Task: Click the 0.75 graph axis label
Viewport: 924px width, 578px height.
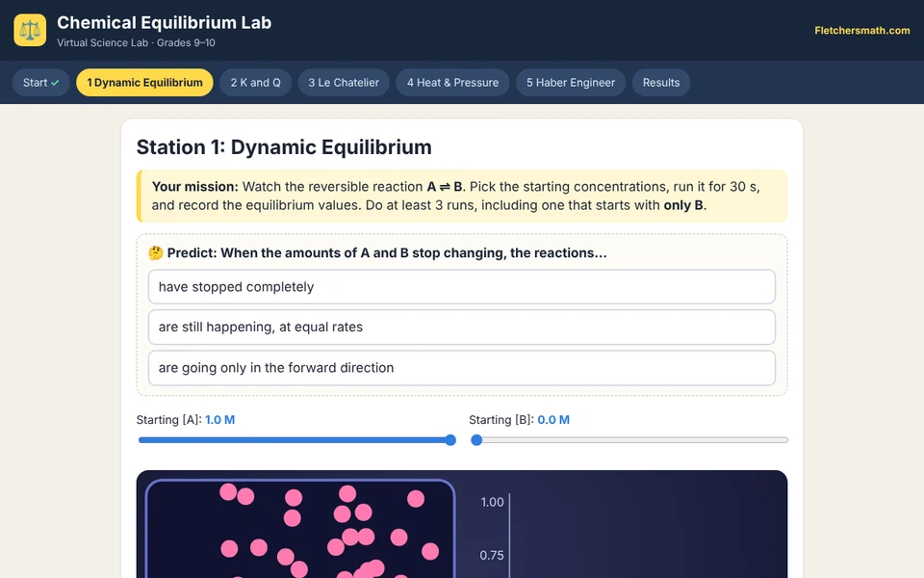Action: [x=492, y=556]
